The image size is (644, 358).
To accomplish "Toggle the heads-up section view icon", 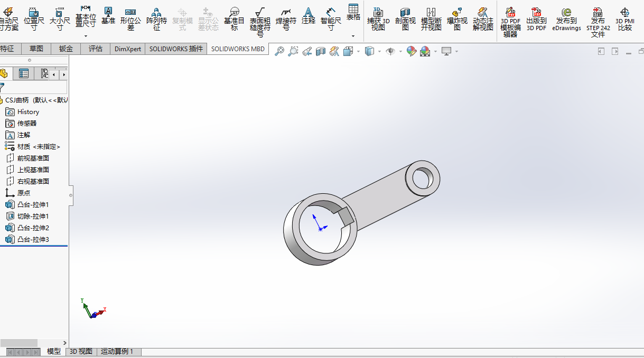I will (320, 51).
